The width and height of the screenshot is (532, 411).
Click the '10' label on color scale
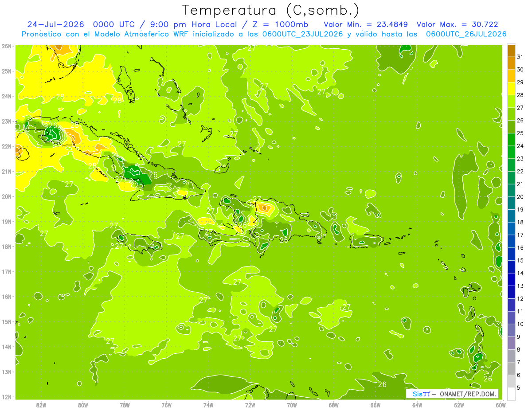(520, 324)
